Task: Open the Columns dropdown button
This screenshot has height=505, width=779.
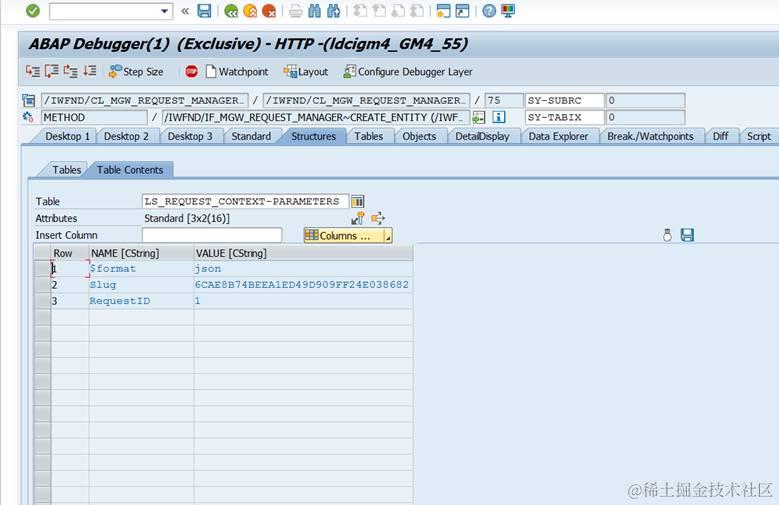Action: (x=347, y=236)
